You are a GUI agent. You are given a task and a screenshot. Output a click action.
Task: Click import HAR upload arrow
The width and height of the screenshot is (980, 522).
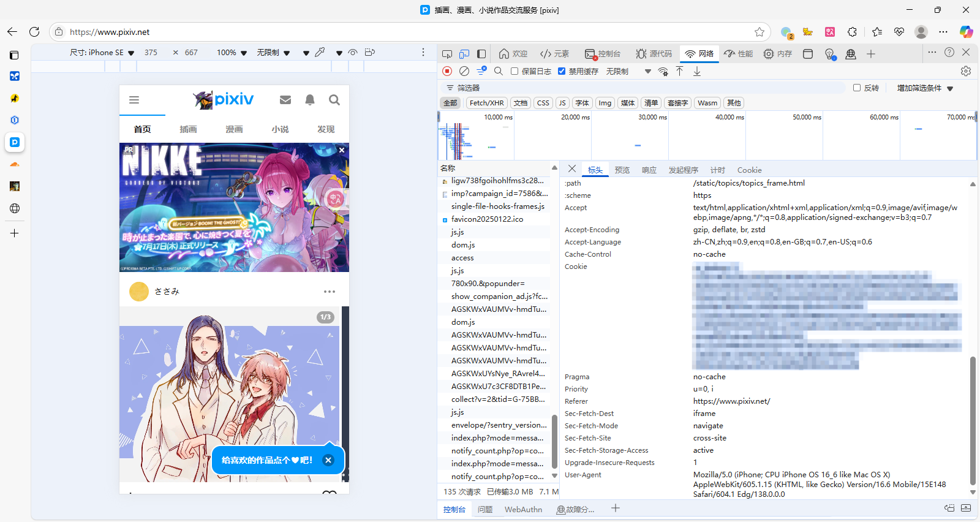point(680,71)
